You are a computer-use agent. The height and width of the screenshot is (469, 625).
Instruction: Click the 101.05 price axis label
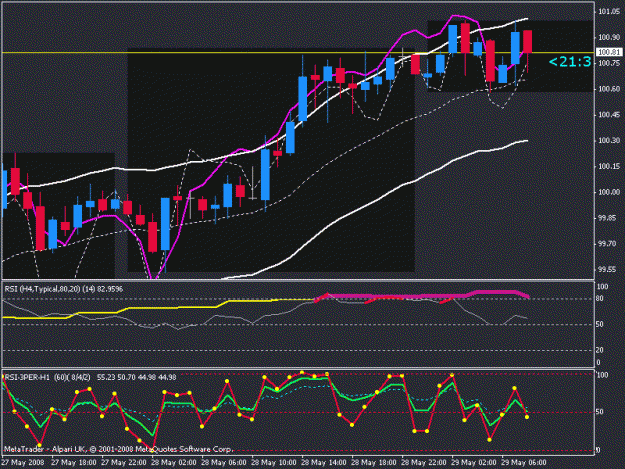pos(609,12)
